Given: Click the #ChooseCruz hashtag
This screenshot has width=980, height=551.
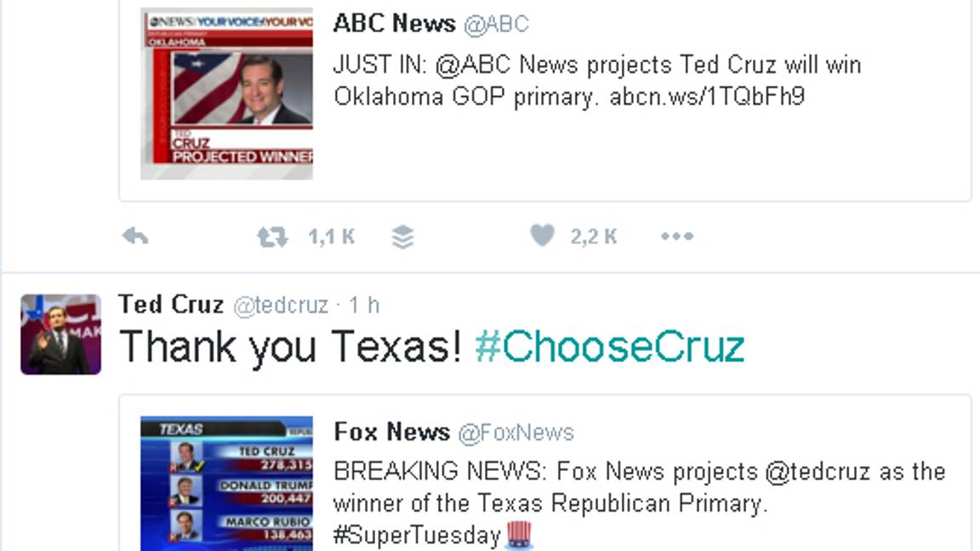Looking at the screenshot, I should (x=609, y=347).
